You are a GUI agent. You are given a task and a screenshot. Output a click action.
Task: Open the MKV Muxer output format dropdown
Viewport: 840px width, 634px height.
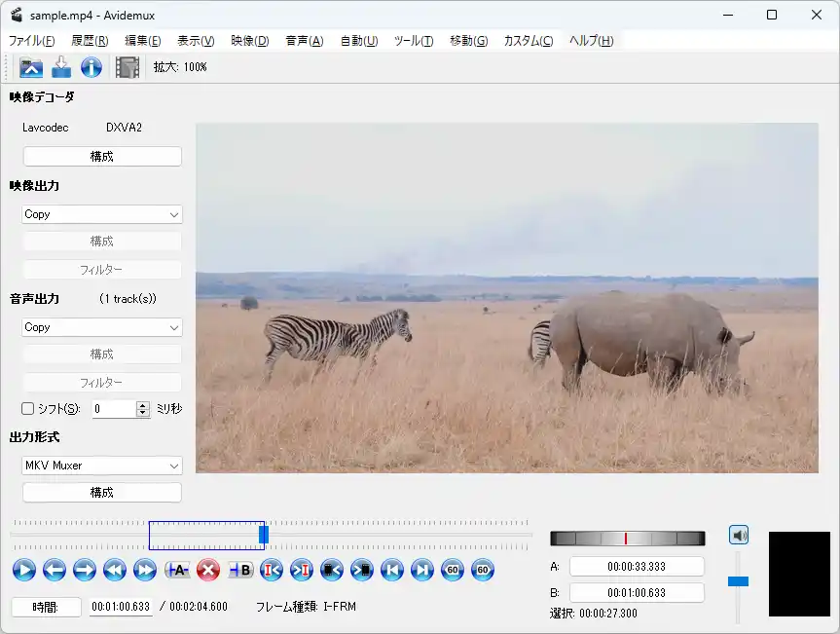[102, 466]
